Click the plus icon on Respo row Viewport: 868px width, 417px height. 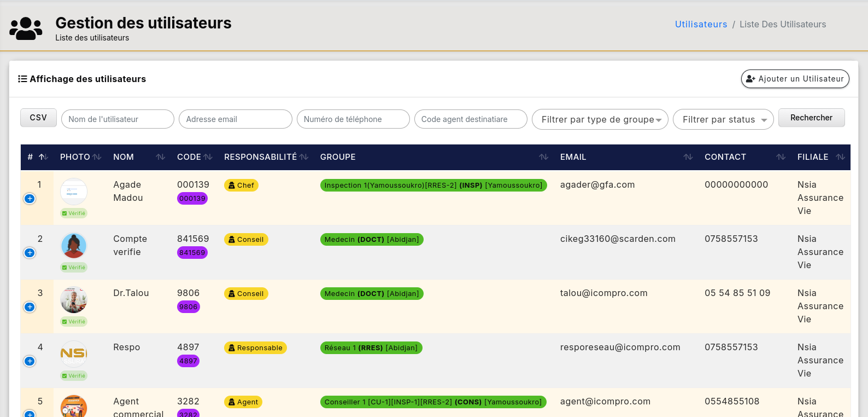[30, 361]
